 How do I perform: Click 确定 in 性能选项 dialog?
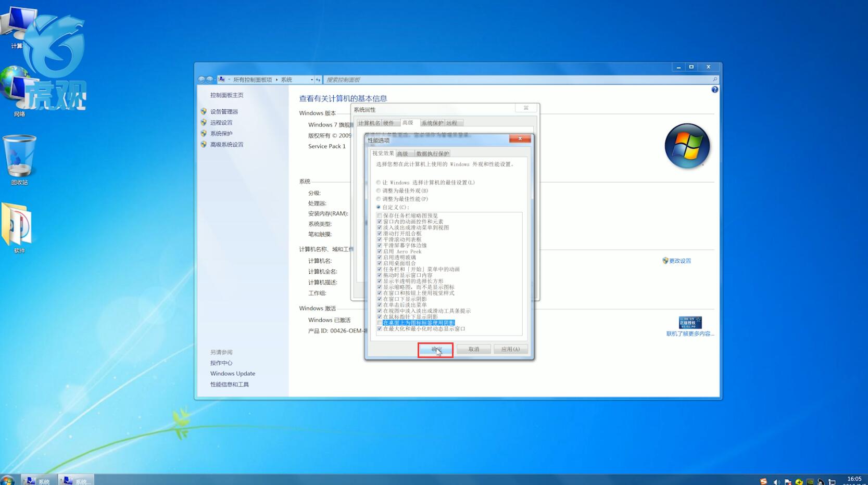(x=436, y=349)
